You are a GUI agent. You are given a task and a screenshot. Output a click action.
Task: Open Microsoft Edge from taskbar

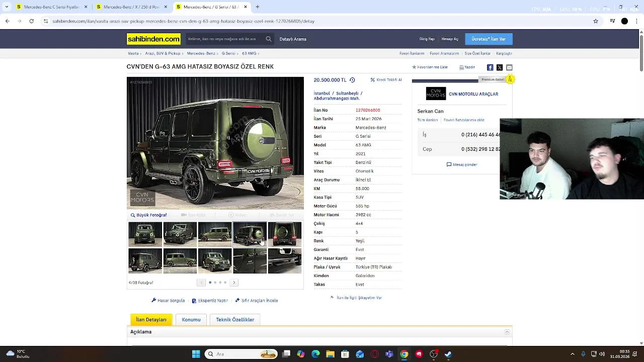tap(315, 354)
